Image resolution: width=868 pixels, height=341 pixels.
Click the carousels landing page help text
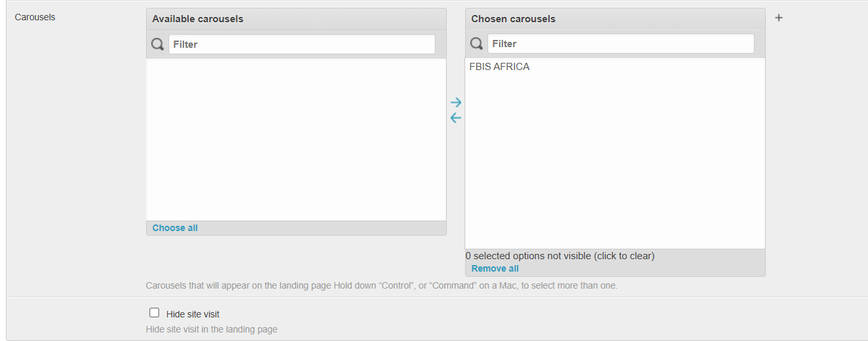coord(381,285)
